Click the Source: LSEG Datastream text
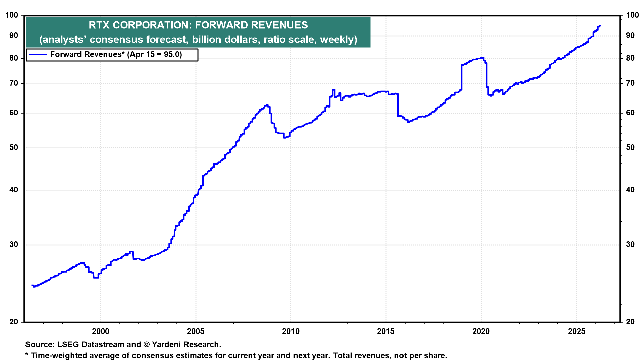Viewport: 644px width, 362px height. (74, 345)
